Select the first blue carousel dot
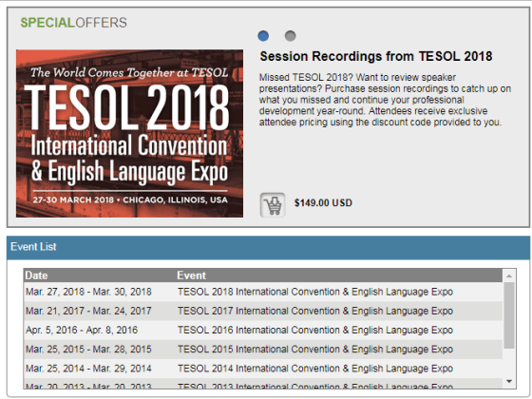This screenshot has height=399, width=532. click(263, 36)
